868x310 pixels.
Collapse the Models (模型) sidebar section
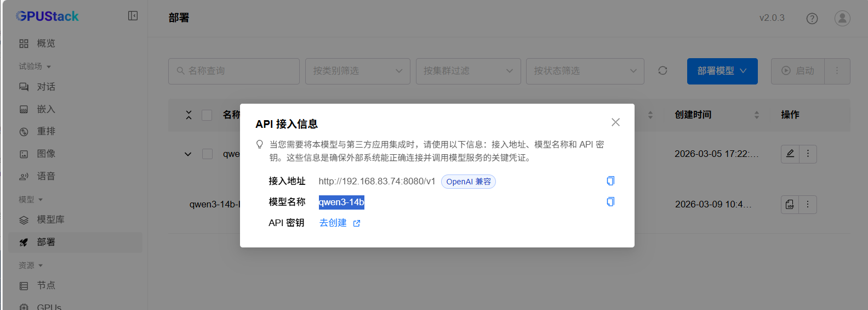point(31,199)
